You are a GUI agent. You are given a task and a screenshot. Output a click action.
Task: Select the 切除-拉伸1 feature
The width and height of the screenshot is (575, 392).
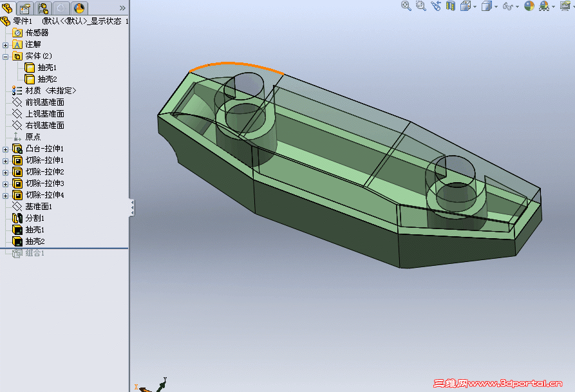(x=38, y=160)
